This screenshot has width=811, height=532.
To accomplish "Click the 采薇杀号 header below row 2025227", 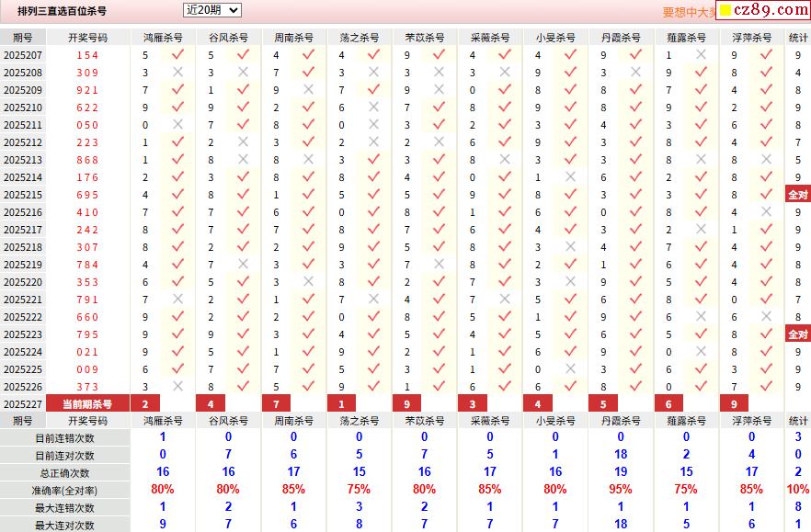I will 490,421.
